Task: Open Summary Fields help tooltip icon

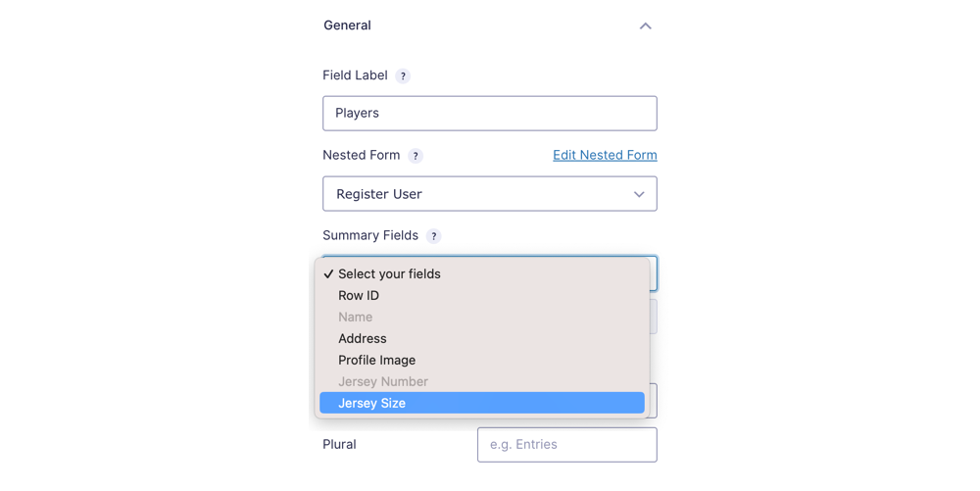Action: [433, 236]
